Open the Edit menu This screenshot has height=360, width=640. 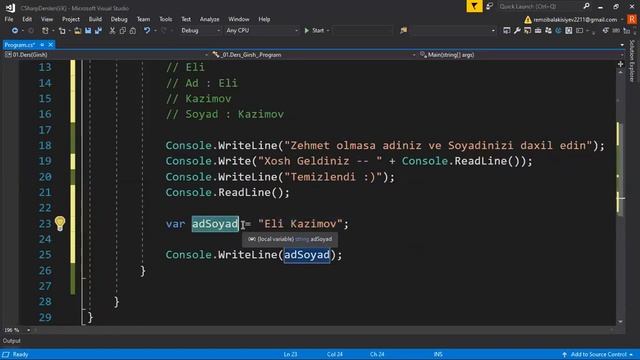click(x=27, y=19)
